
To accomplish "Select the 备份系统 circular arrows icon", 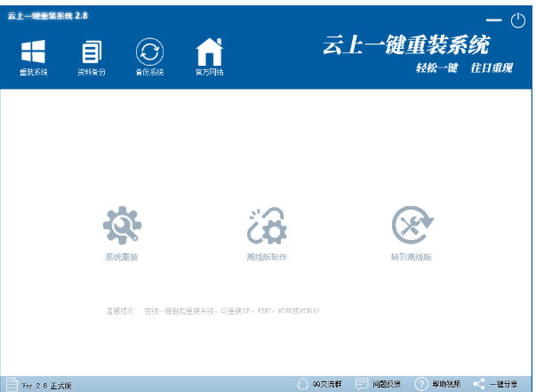I will (x=149, y=51).
